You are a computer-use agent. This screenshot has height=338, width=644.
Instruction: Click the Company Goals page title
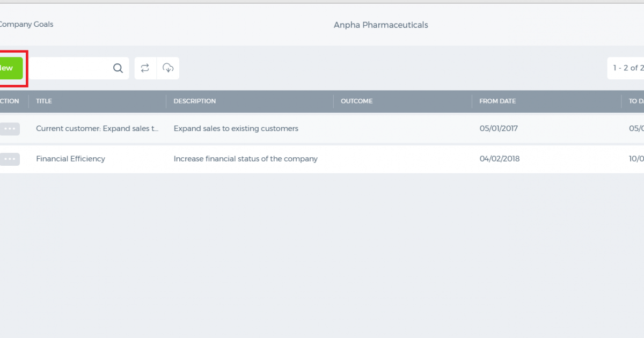(26, 24)
